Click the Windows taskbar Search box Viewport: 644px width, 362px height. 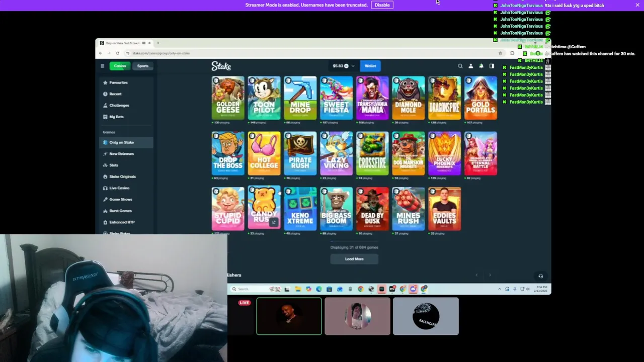[255, 289]
